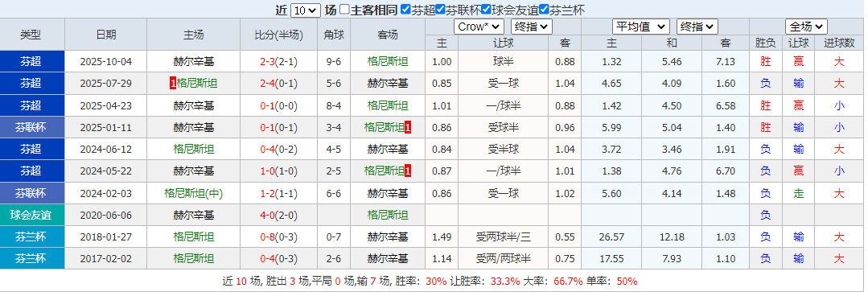Click the red card badge in the 2024-05-22 row
The image size is (868, 292).
(x=408, y=171)
